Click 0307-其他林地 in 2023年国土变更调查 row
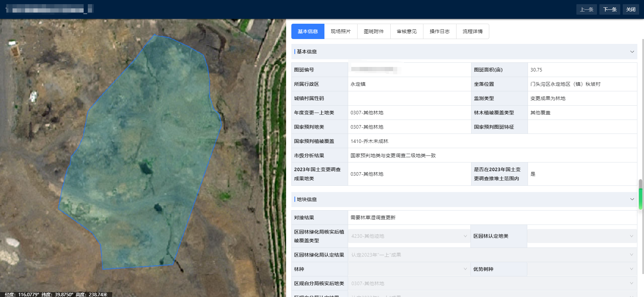The height and width of the screenshot is (297, 644). pos(367,174)
